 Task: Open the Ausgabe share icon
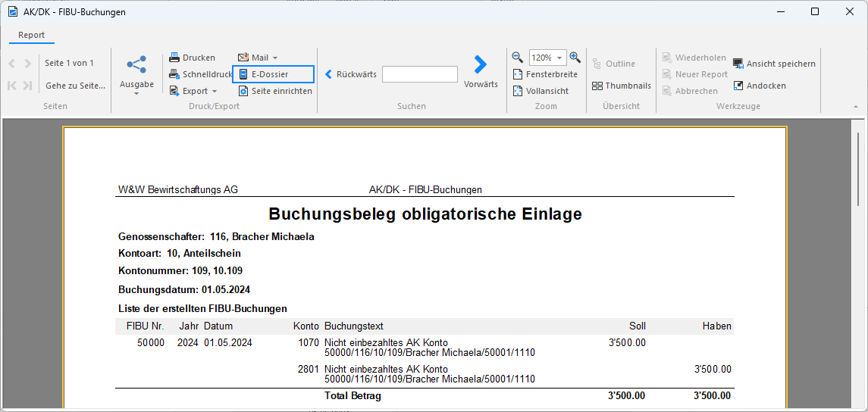click(136, 64)
